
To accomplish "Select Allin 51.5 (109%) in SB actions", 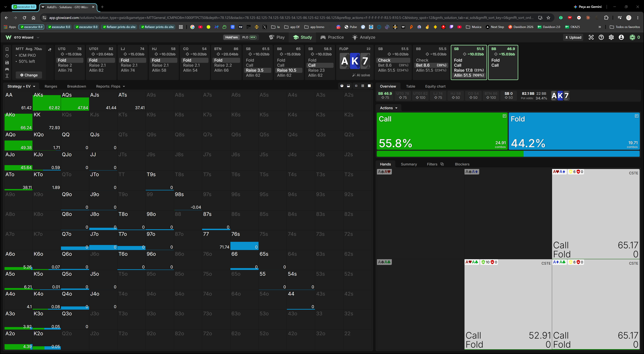I will (469, 75).
